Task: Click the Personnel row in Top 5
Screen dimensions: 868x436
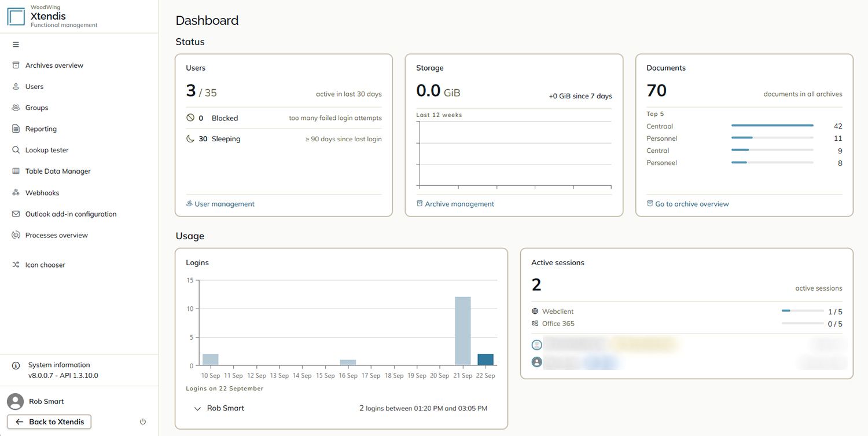Action: click(x=744, y=138)
